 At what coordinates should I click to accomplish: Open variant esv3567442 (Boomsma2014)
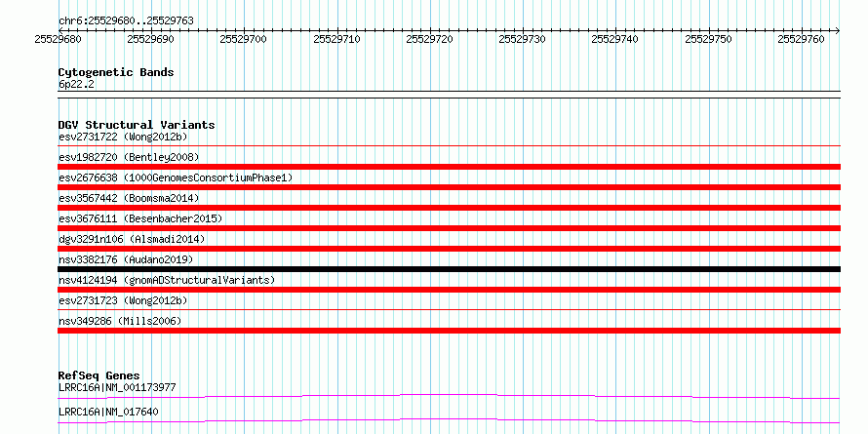click(129, 198)
